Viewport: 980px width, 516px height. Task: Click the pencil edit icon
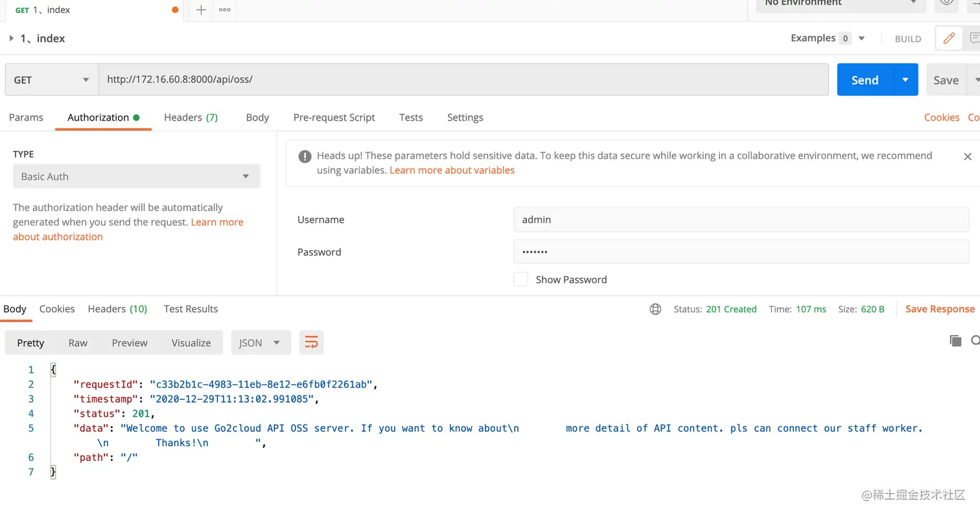pyautogui.click(x=949, y=38)
